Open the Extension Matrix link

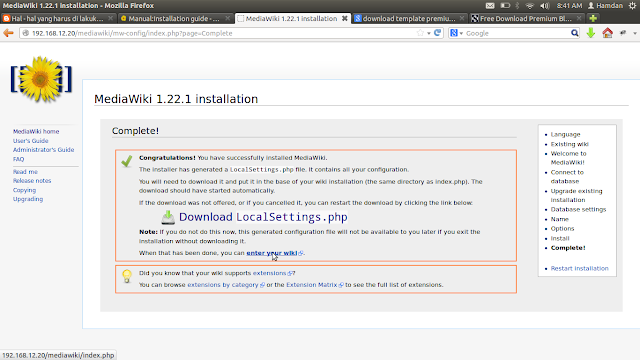click(x=312, y=285)
